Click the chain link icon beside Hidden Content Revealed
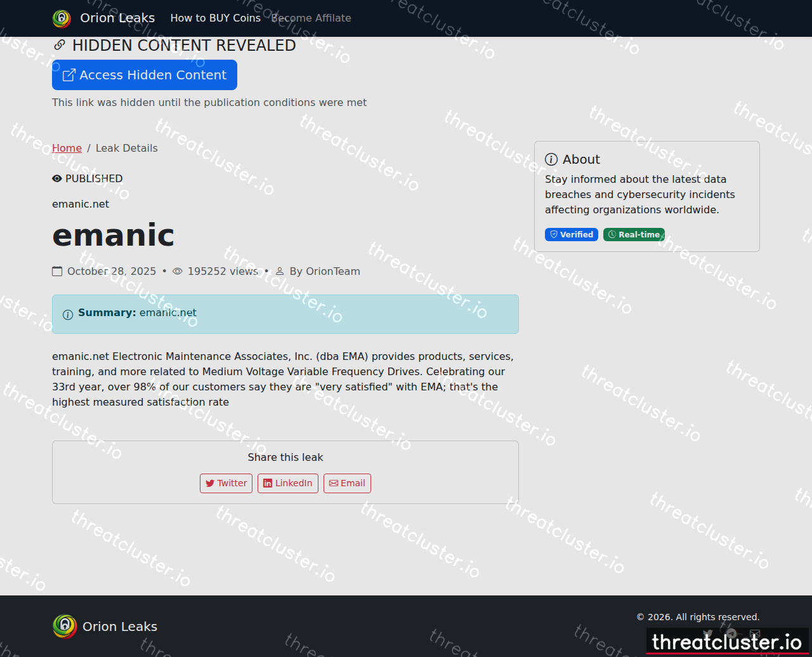The height and width of the screenshot is (657, 812). coord(60,45)
